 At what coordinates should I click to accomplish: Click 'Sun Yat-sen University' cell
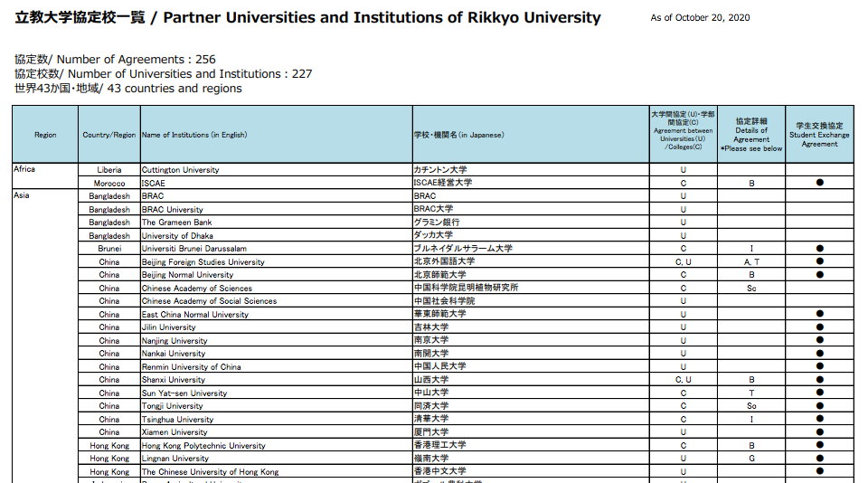pos(277,393)
